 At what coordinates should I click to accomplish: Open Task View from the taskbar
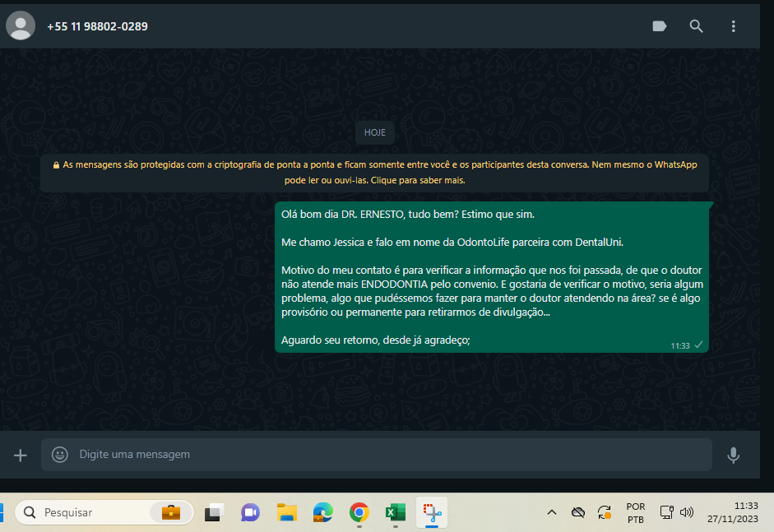pyautogui.click(x=214, y=513)
